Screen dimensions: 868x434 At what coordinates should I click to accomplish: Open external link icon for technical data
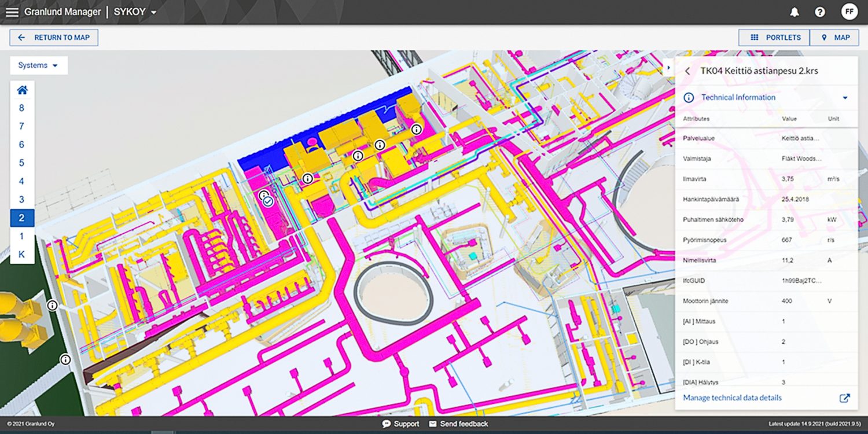click(845, 398)
